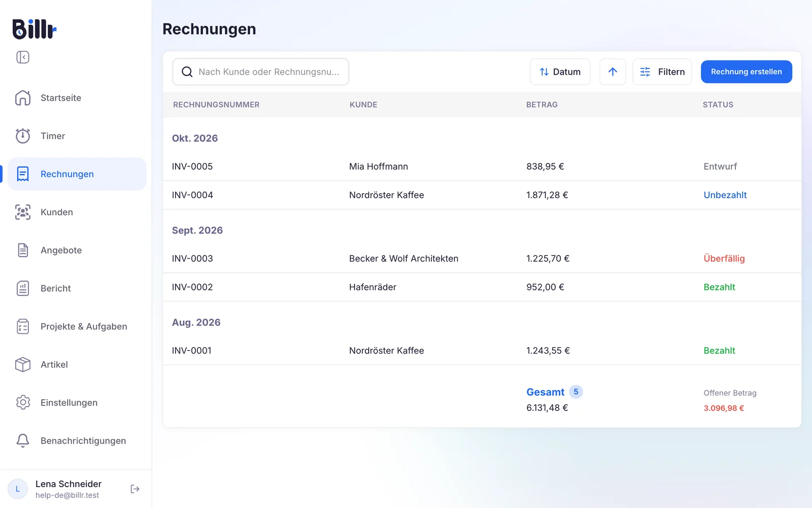Click the Überfällig status
The height and width of the screenshot is (508, 812).
[724, 259]
